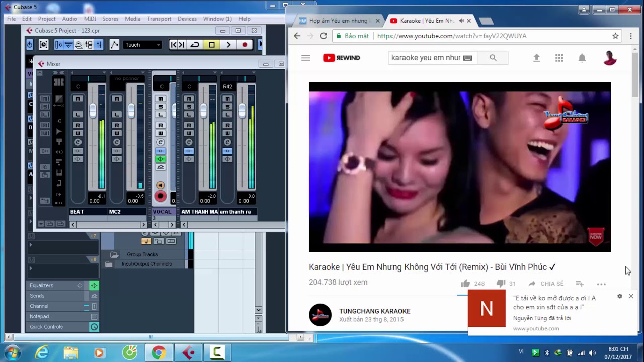Click the Record button in Cubase toolbar
Viewport: 644px width, 362px height.
245,45
